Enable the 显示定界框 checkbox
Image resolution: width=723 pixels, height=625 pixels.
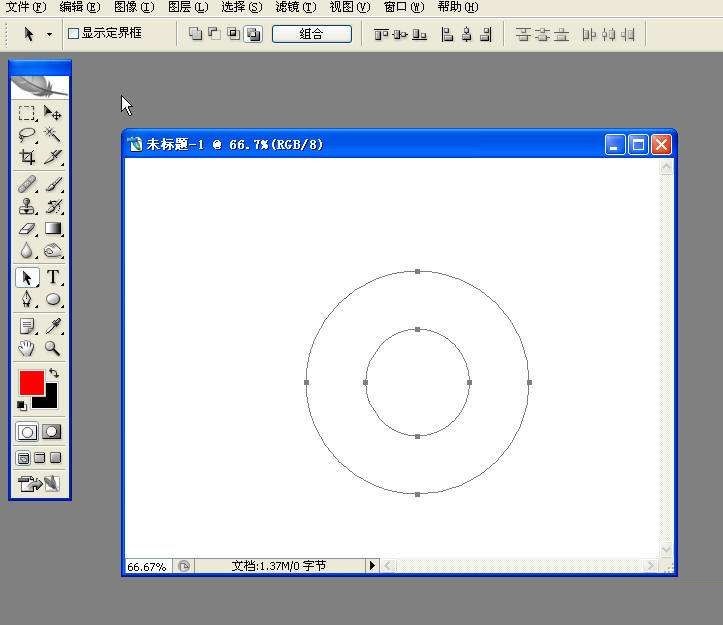pyautogui.click(x=73, y=33)
